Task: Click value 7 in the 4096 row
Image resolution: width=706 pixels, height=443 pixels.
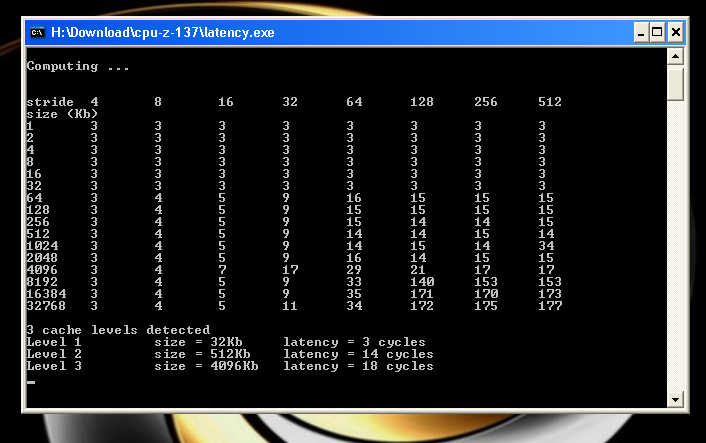Action: pyautogui.click(x=222, y=270)
